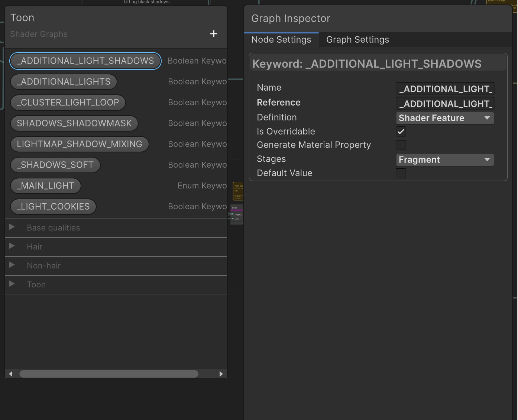This screenshot has width=518, height=420.
Task: Switch to the Graph Settings tab
Action: tap(357, 39)
